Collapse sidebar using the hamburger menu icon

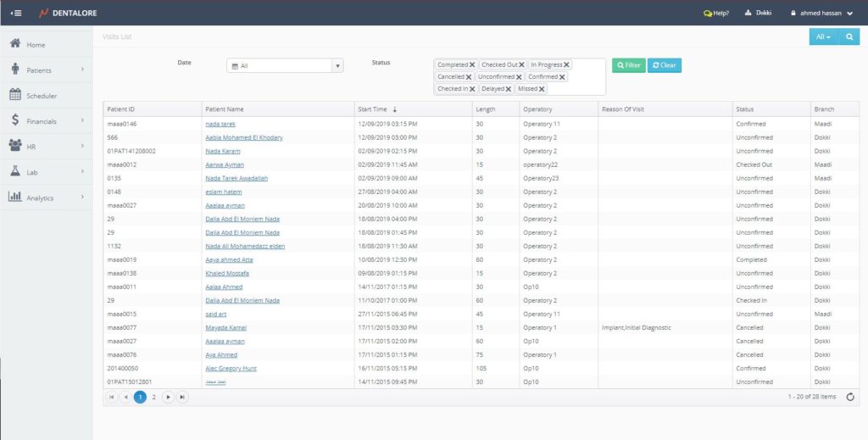click(16, 13)
